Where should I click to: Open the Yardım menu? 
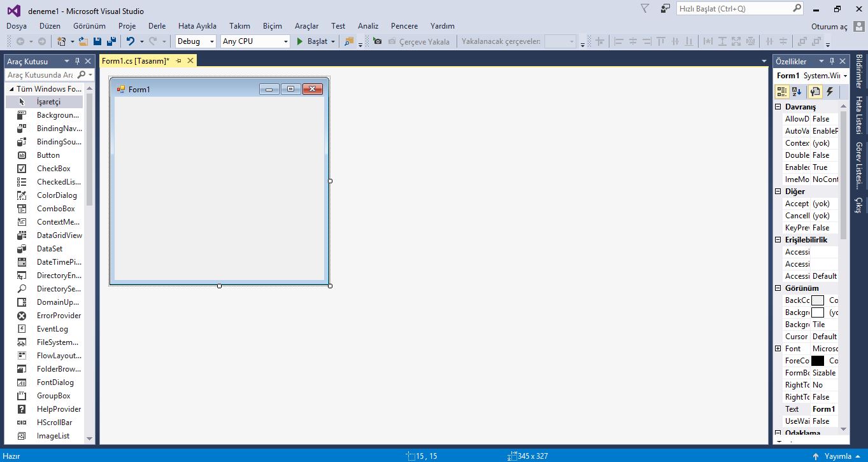(443, 26)
